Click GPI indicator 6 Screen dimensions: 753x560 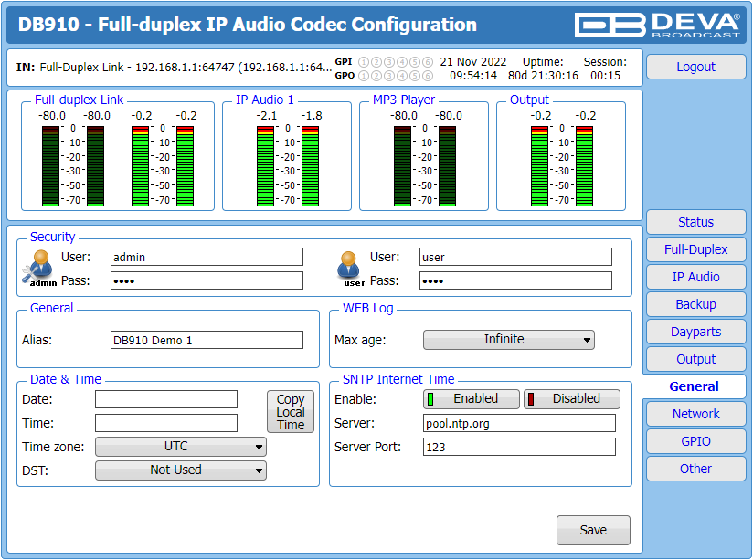[x=428, y=62]
